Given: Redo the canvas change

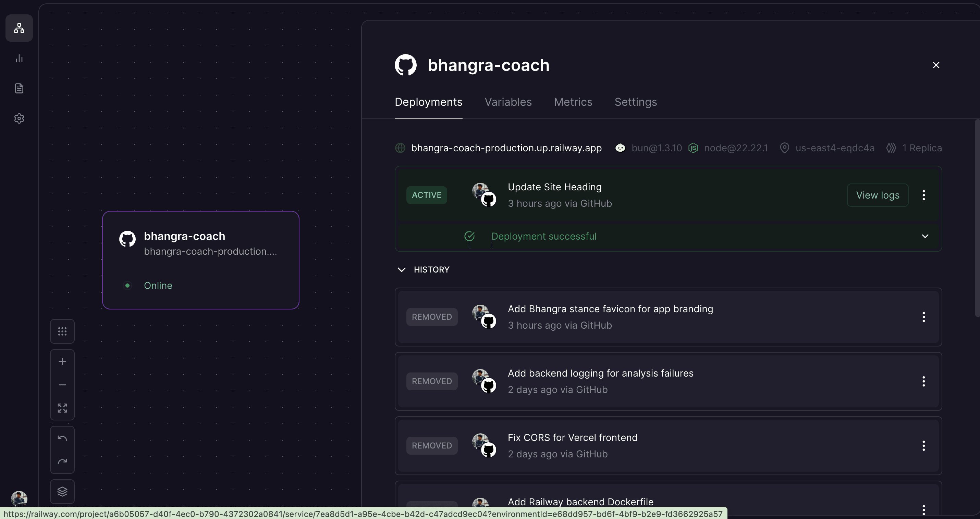Looking at the screenshot, I should click(x=62, y=461).
